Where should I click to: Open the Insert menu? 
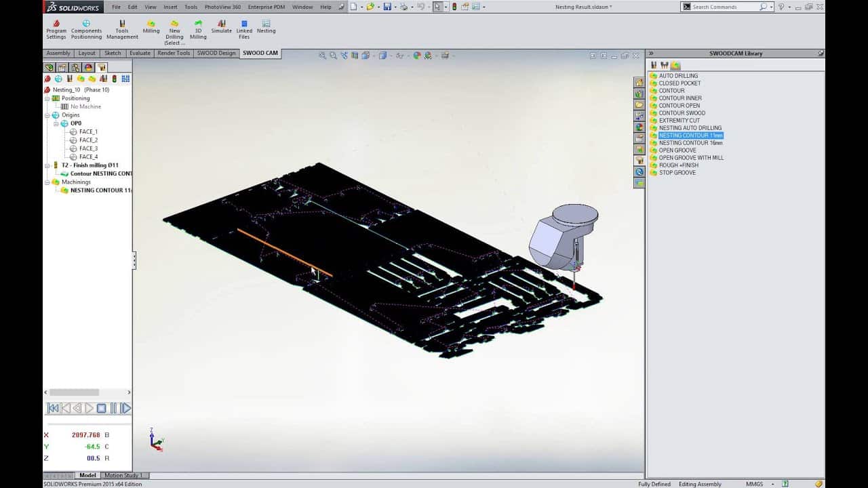point(170,7)
